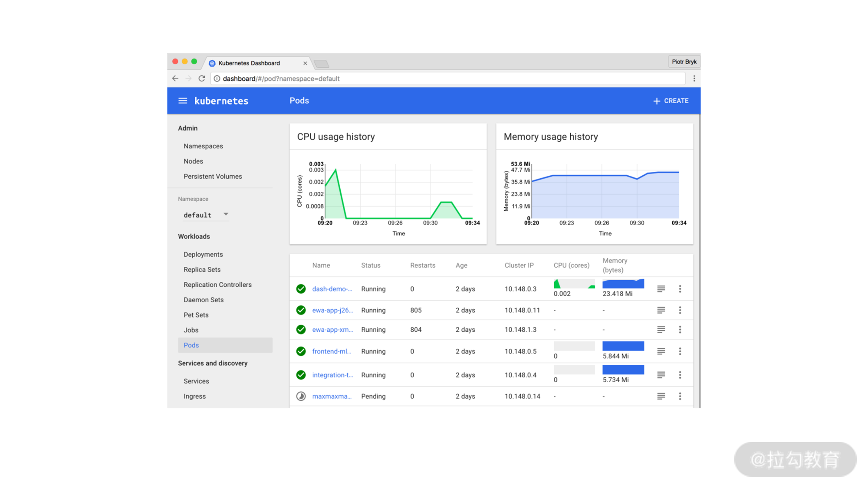This screenshot has height=488, width=868.
Task: View logs for maxmaxma pod
Action: coord(661,396)
